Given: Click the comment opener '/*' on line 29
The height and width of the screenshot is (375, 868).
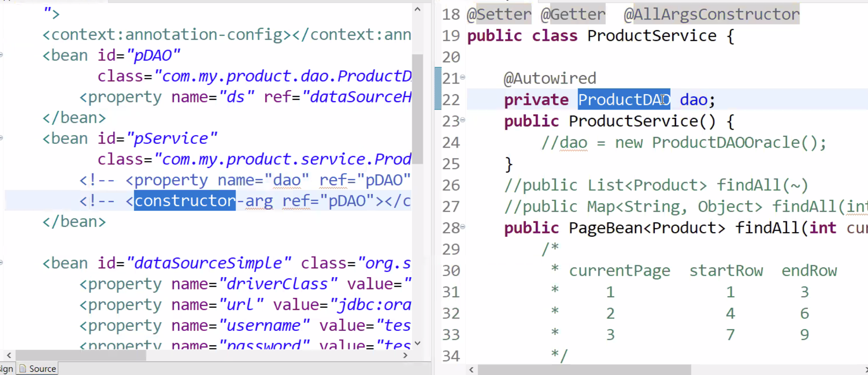Looking at the screenshot, I should (x=550, y=249).
